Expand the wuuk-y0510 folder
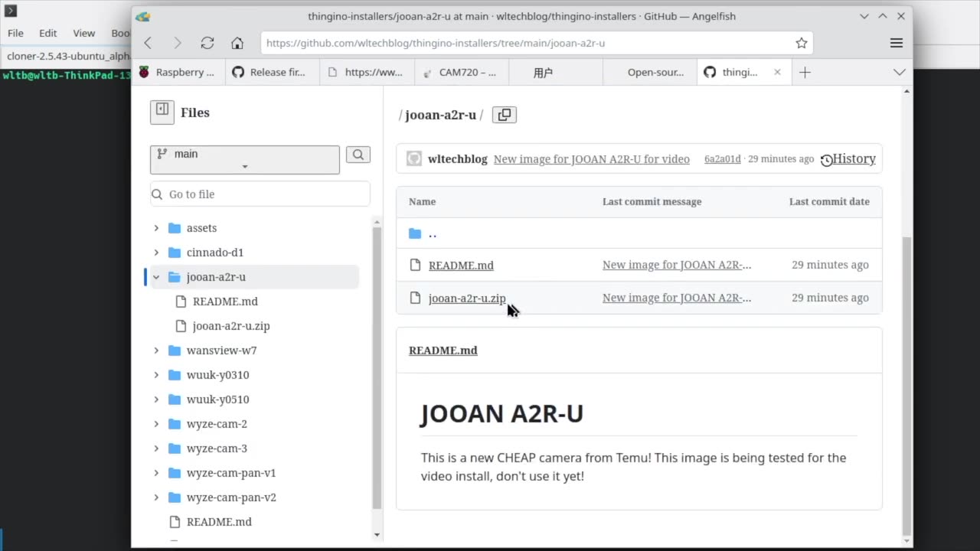The width and height of the screenshot is (980, 551). coord(156,399)
